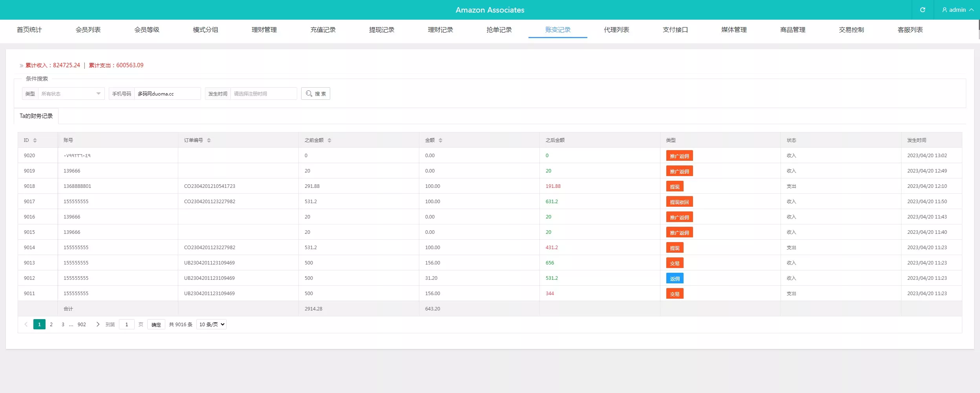This screenshot has width=980, height=393.
Task: Sort table by ID column arrows
Action: [x=35, y=140]
